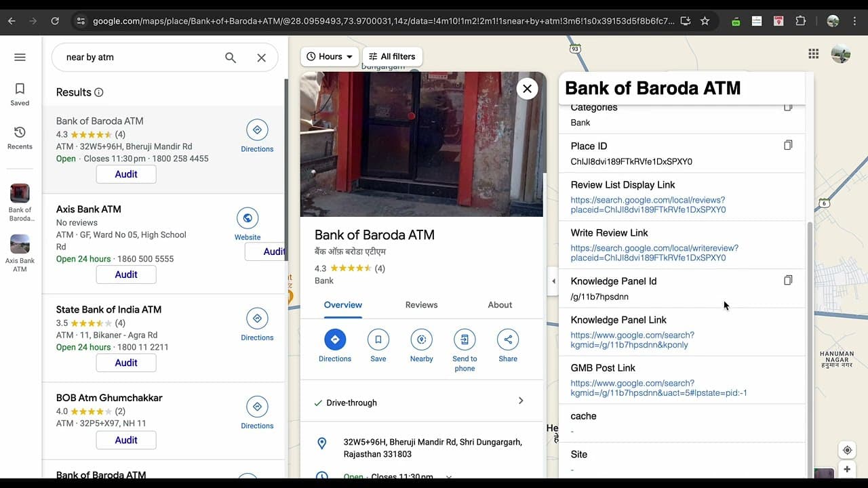Click Audit under Bank of Baroda ATM result
868x488 pixels.
click(x=126, y=174)
